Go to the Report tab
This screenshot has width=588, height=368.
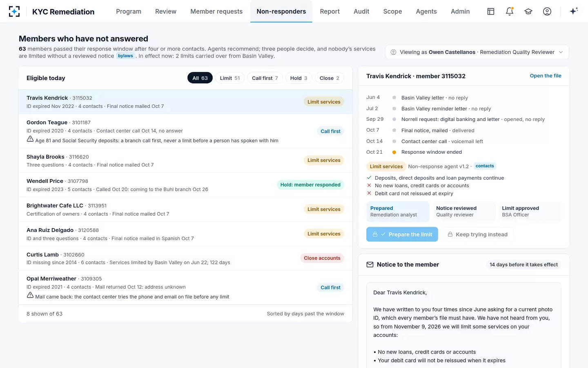(330, 11)
